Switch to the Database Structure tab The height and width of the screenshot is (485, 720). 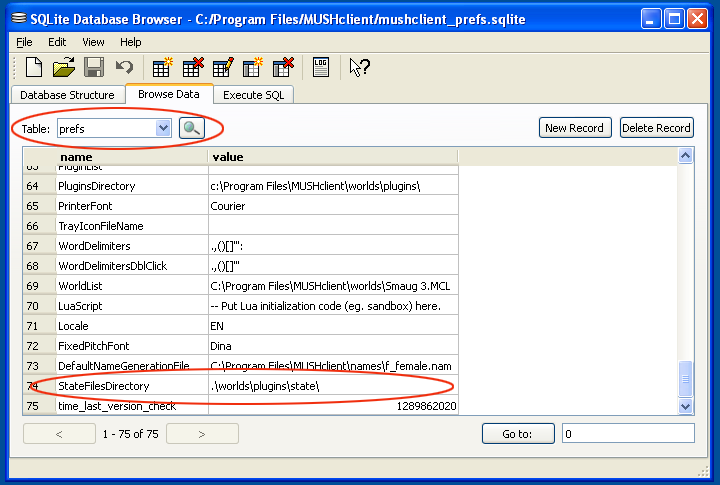click(68, 95)
